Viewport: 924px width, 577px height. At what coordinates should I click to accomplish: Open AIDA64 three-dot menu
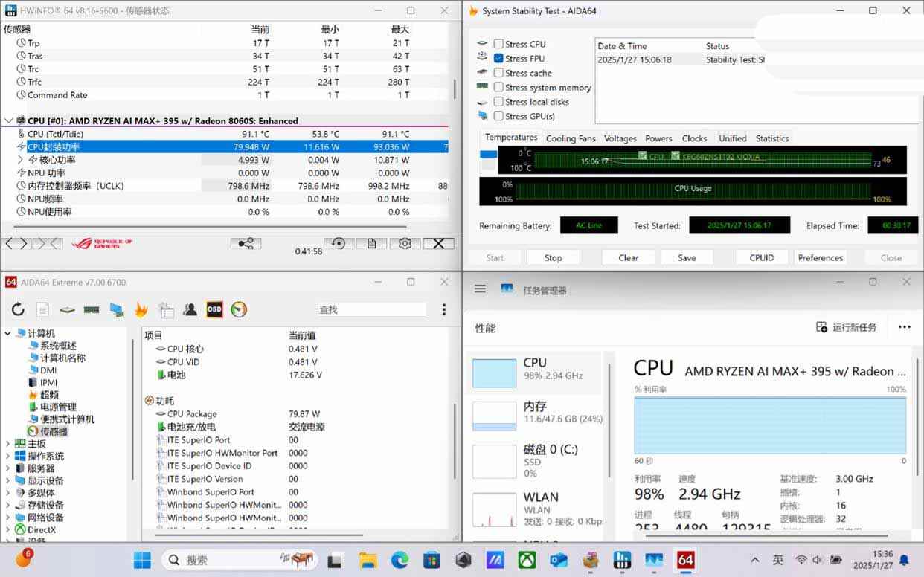pyautogui.click(x=443, y=310)
